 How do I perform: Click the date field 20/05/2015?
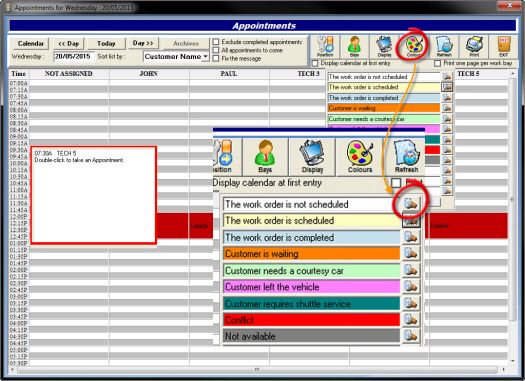point(73,57)
